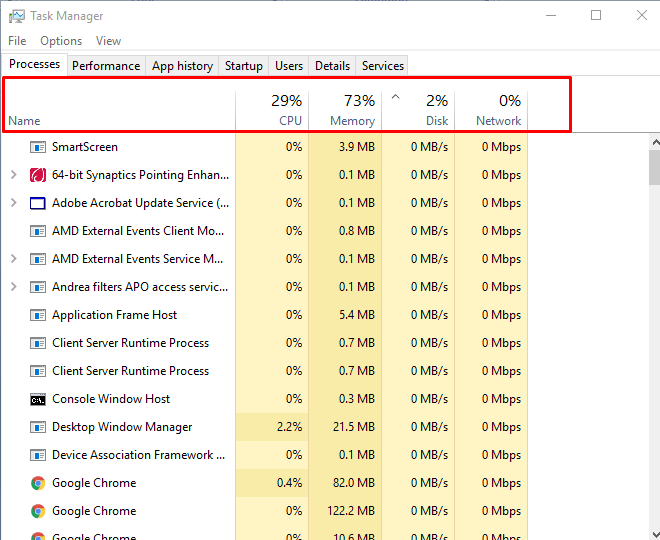Image resolution: width=660 pixels, height=540 pixels.
Task: Click the Adobe Acrobat Update Service icon
Action: click(x=38, y=203)
